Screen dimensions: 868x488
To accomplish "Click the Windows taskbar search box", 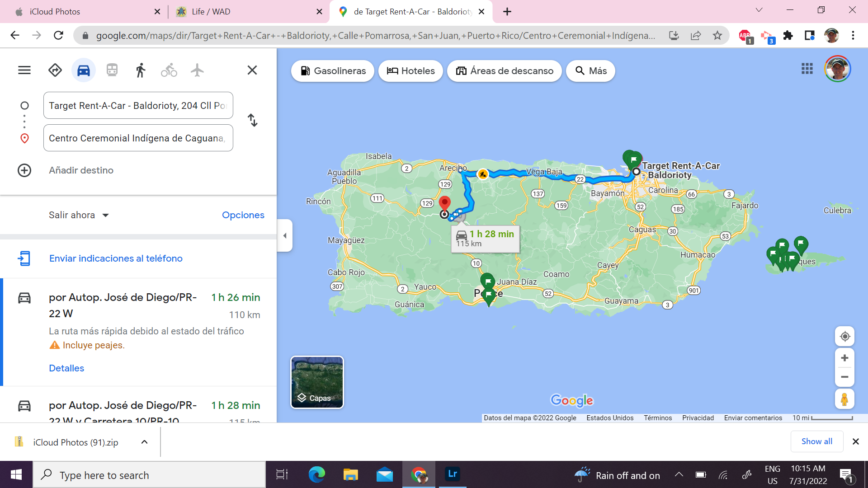I will [149, 475].
